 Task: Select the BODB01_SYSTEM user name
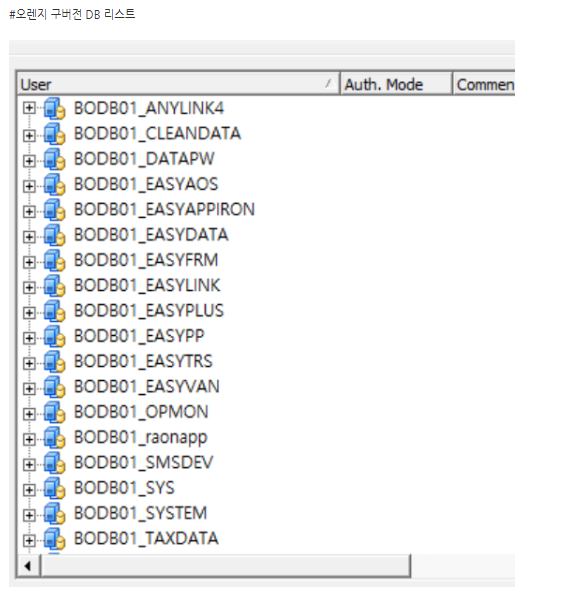point(140,513)
